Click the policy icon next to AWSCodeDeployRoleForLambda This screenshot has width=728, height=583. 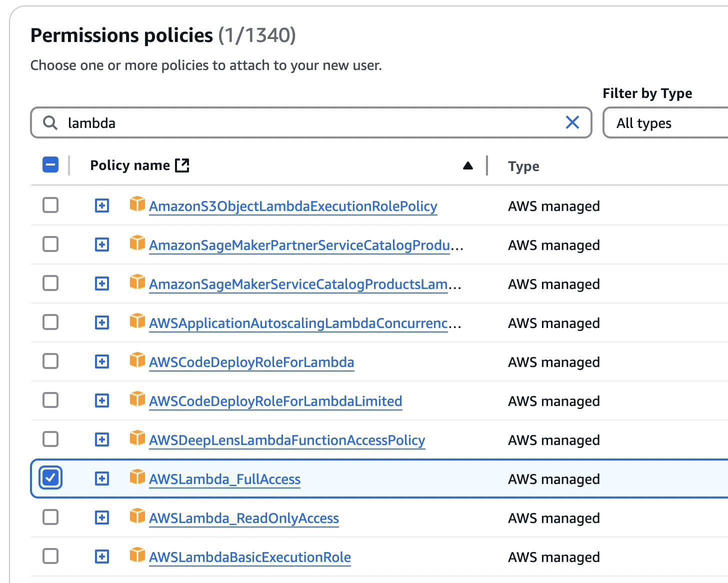click(x=137, y=360)
